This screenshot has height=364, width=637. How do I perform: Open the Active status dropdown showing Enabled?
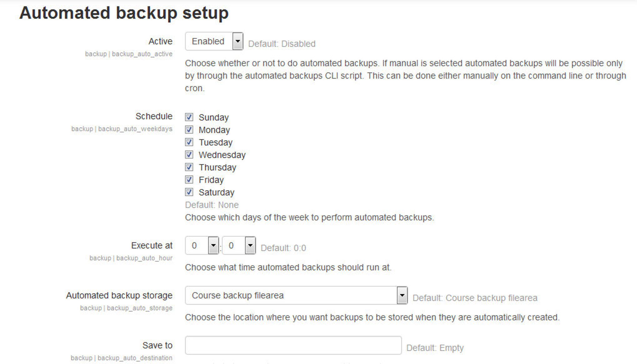[213, 41]
